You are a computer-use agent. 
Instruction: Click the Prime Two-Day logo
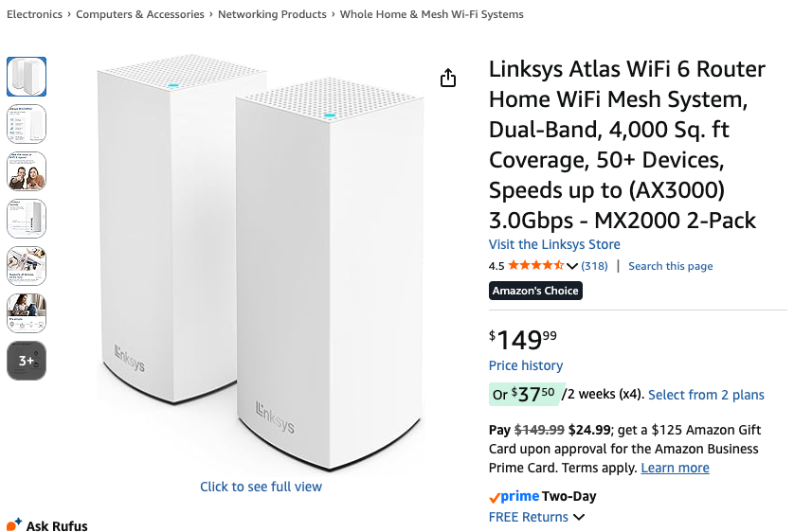click(x=543, y=496)
